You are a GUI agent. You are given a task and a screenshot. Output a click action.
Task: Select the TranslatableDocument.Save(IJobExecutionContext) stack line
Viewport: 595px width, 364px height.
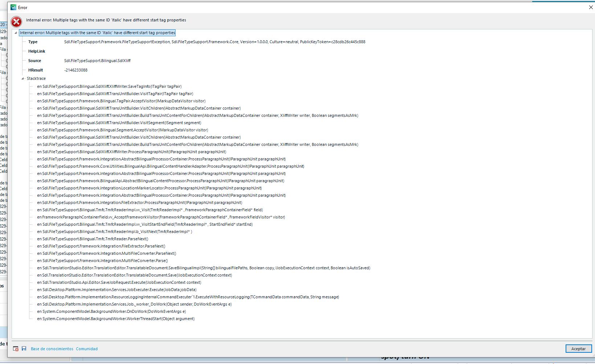tap(135, 275)
